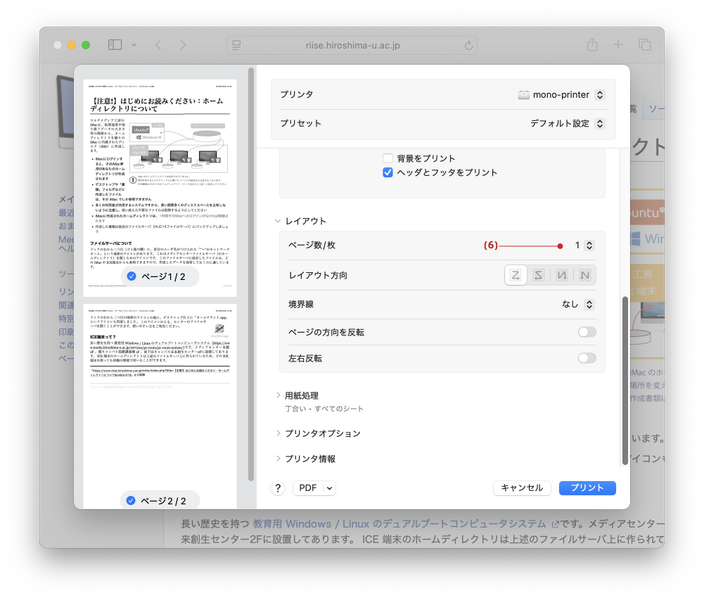
Task: Select the N-pattern layout direction icon
Action: (562, 275)
